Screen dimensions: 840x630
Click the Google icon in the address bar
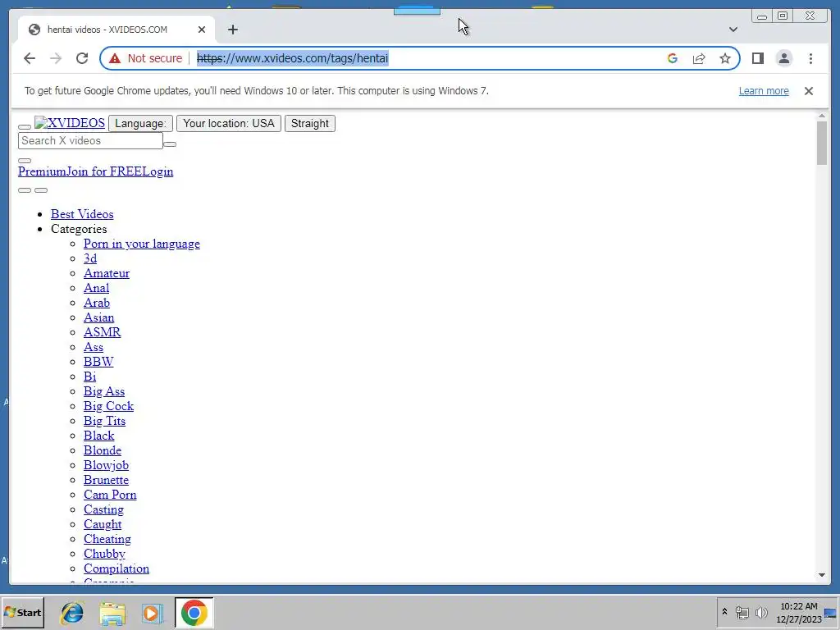673,58
